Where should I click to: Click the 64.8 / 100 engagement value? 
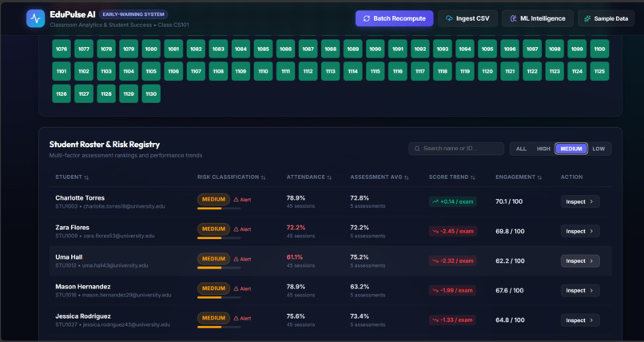[510, 320]
